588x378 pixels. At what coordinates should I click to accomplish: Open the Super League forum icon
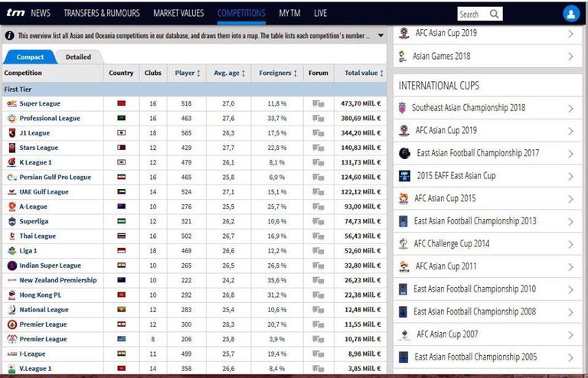point(318,103)
